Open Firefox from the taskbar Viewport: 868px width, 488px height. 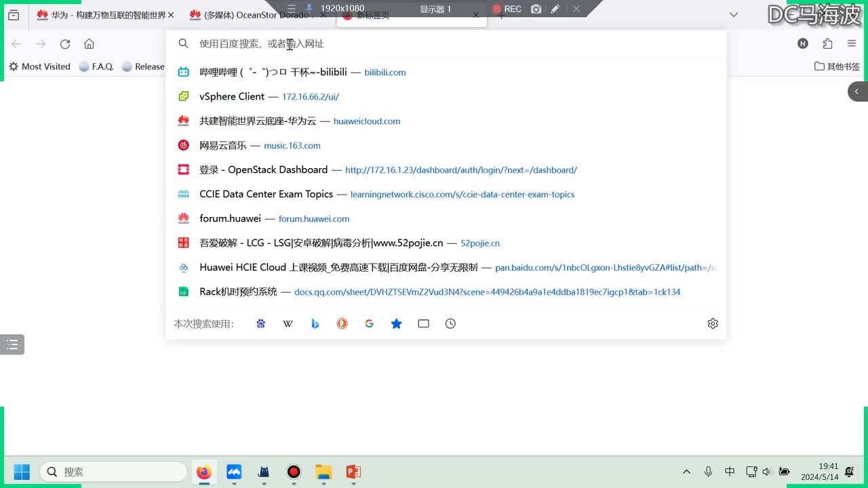pyautogui.click(x=204, y=472)
